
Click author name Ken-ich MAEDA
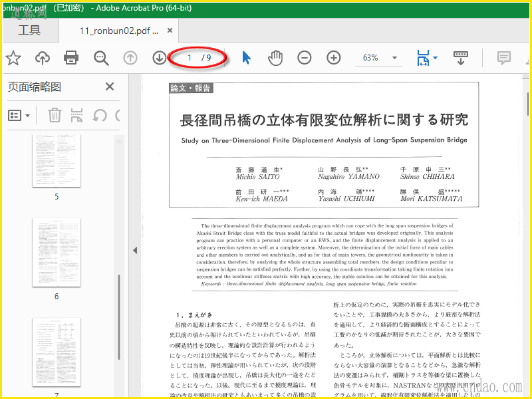point(261,199)
